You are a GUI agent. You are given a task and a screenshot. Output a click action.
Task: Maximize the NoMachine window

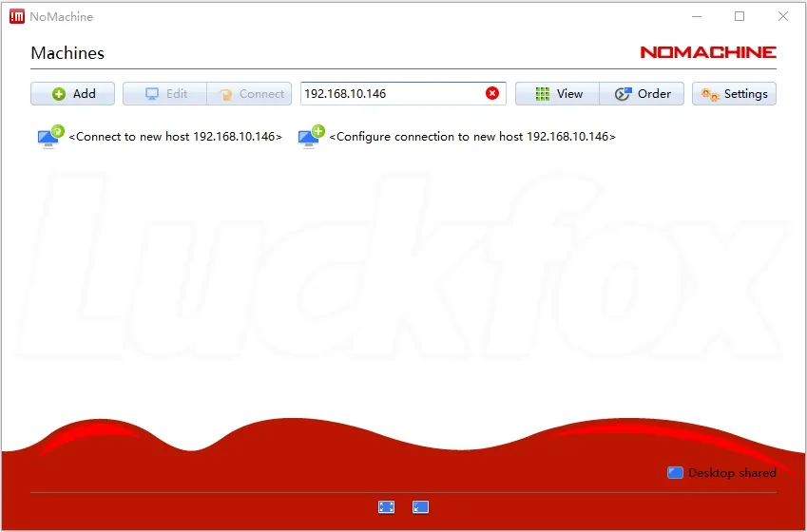[740, 16]
